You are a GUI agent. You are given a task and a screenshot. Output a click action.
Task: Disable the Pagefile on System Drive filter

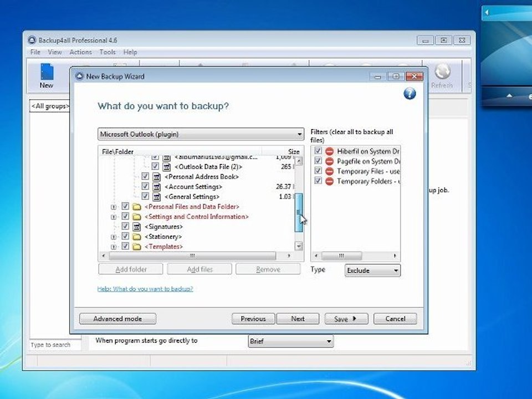pos(318,161)
